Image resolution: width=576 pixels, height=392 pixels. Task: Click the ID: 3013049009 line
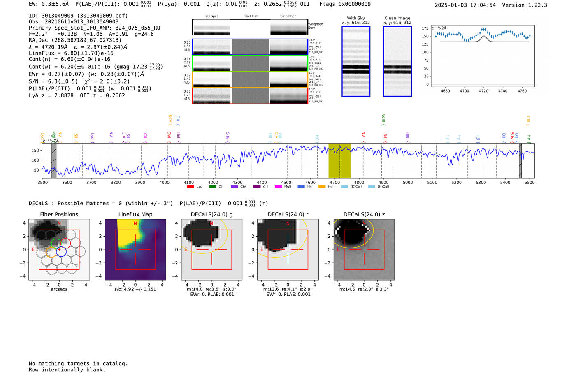pos(78,16)
